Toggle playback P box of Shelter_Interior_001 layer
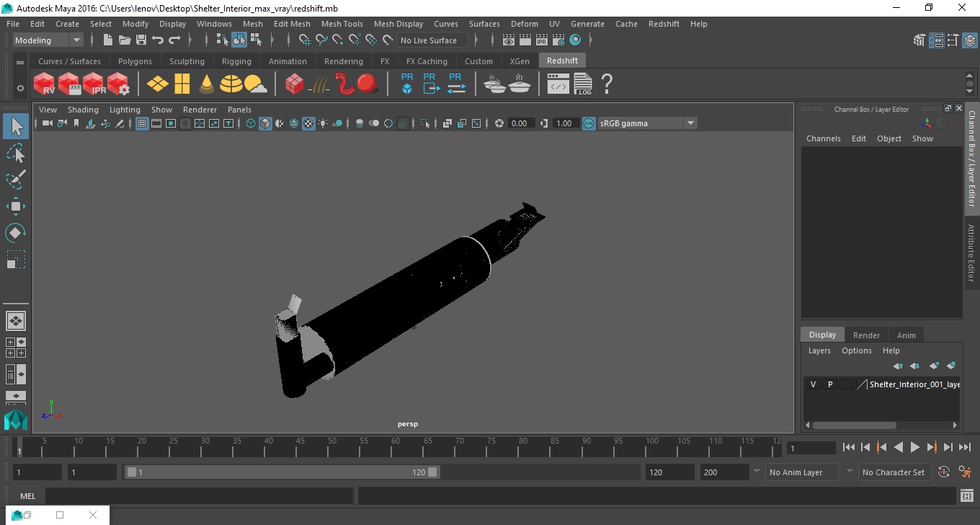 coord(829,384)
